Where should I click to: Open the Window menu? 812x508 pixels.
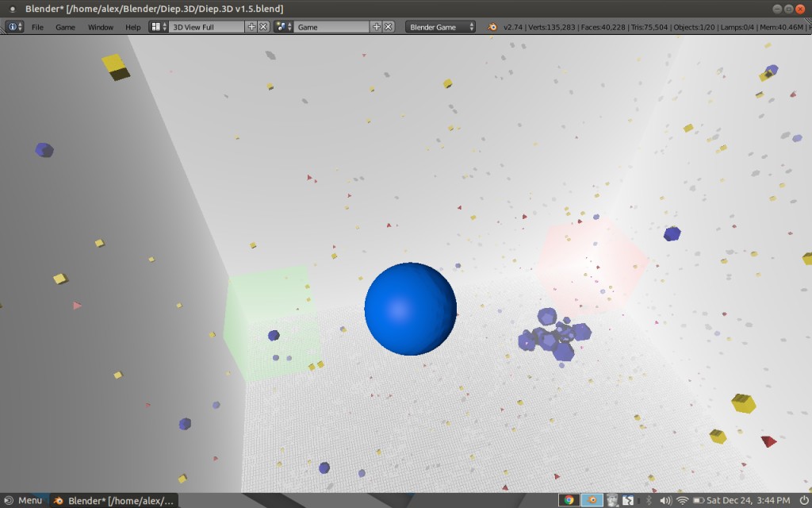[101, 26]
